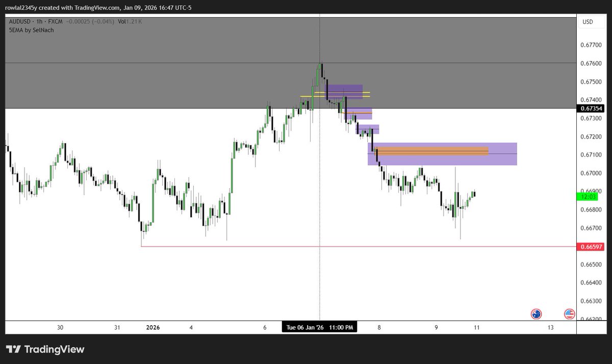Click the Tue 06 Jan '26 11:00 PM label
Image resolution: width=612 pixels, height=364 pixels.
pos(320,327)
